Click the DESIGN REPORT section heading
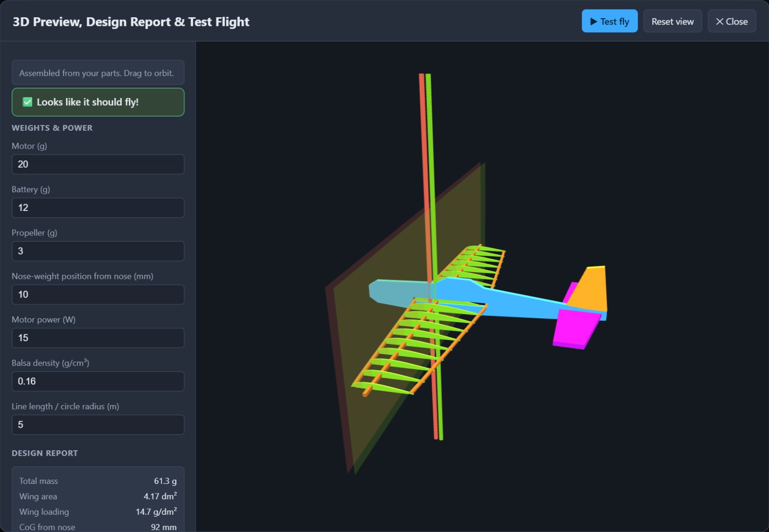 [x=45, y=453]
